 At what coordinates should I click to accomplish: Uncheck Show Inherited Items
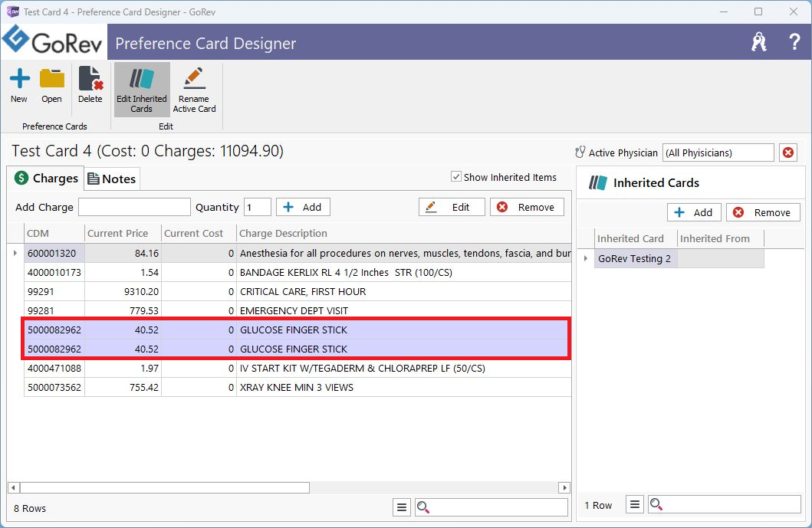(x=456, y=177)
